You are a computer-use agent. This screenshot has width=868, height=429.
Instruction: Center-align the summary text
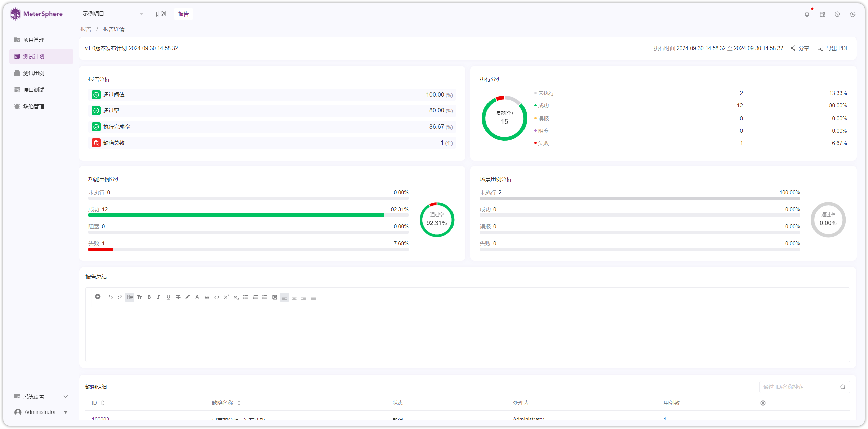[x=294, y=297]
